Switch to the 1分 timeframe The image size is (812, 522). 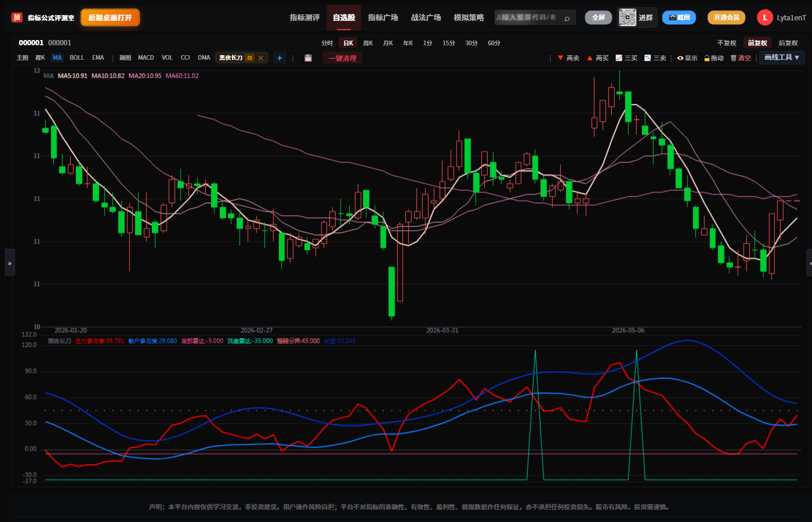427,43
